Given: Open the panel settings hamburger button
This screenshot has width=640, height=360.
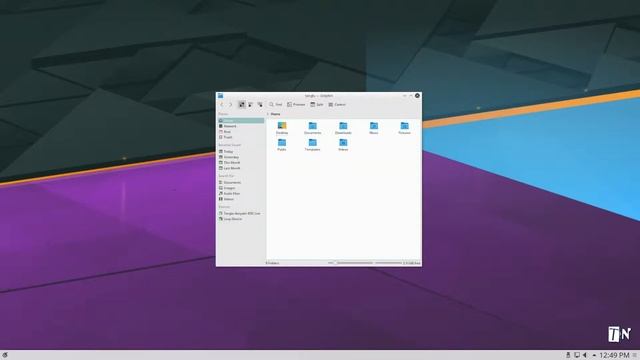Looking at the screenshot, I should [635, 355].
